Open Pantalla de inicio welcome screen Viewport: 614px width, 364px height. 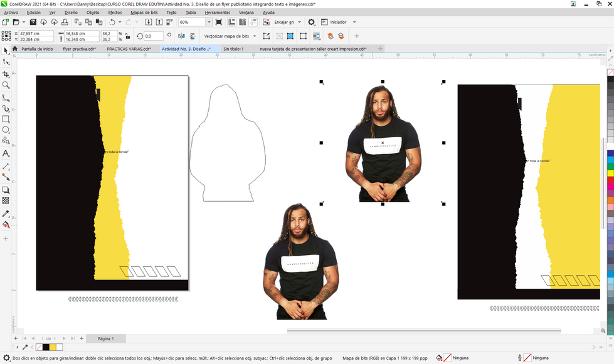(x=37, y=49)
